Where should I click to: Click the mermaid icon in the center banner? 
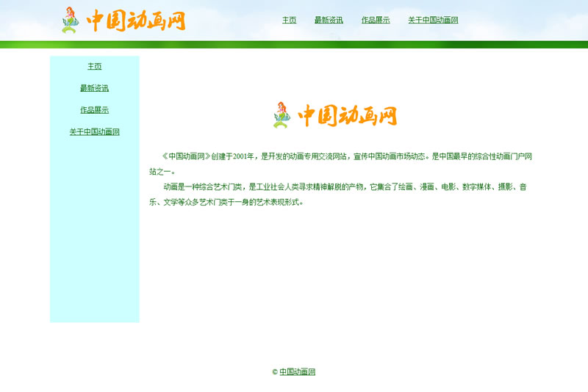click(x=282, y=115)
